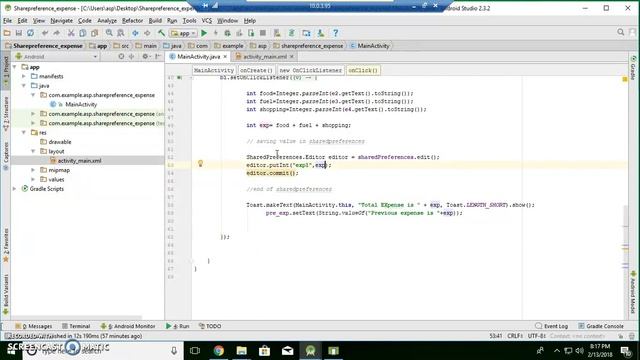Collapse the java folder node
640x360 pixels.
[x=24, y=86]
